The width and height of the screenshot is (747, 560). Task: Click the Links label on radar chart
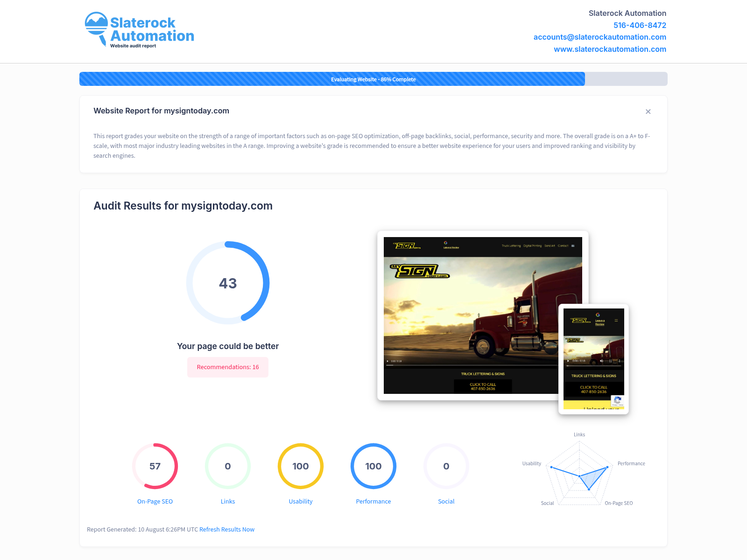point(579,434)
